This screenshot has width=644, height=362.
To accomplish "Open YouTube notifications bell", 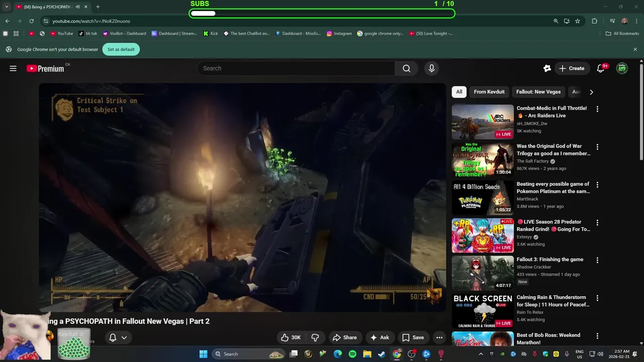I will pyautogui.click(x=600, y=68).
